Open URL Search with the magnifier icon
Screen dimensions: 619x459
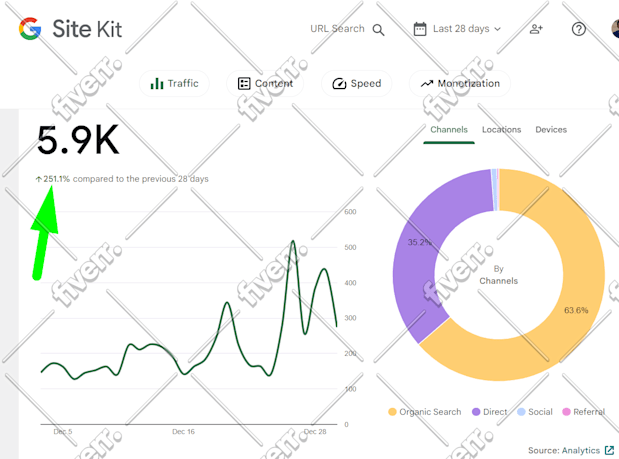click(378, 30)
